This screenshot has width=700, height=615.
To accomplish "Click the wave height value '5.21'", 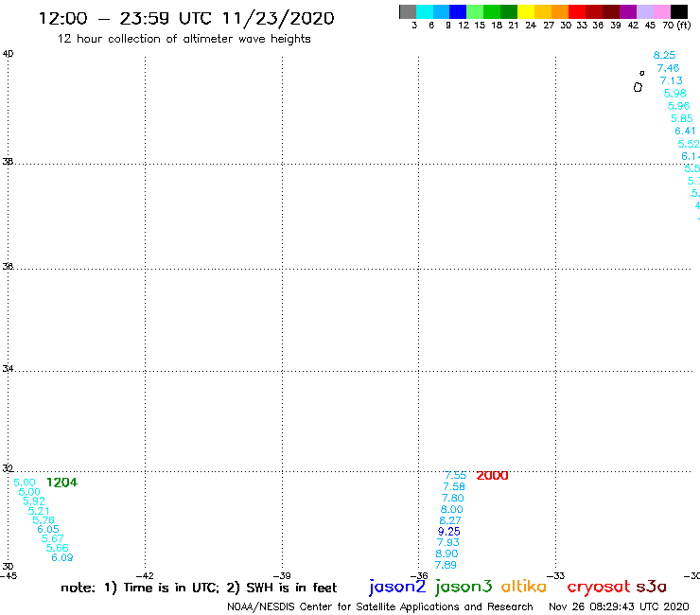I will (x=39, y=511).
